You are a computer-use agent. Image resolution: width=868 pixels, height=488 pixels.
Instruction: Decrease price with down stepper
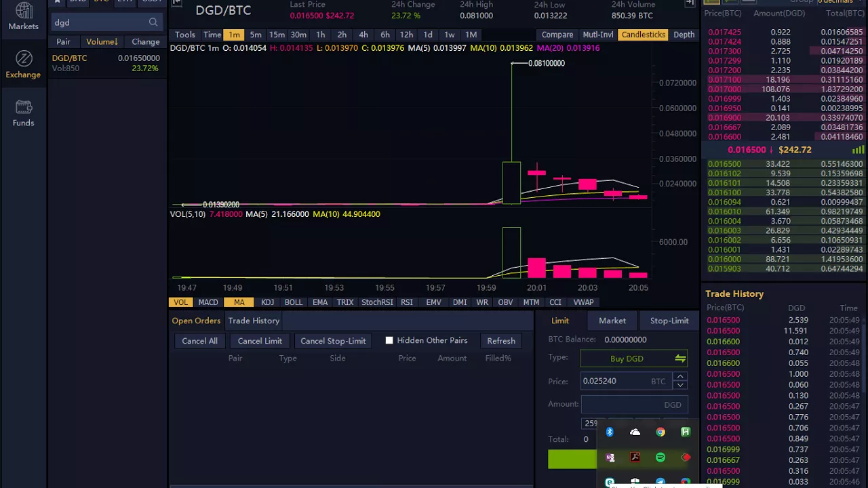click(680, 385)
